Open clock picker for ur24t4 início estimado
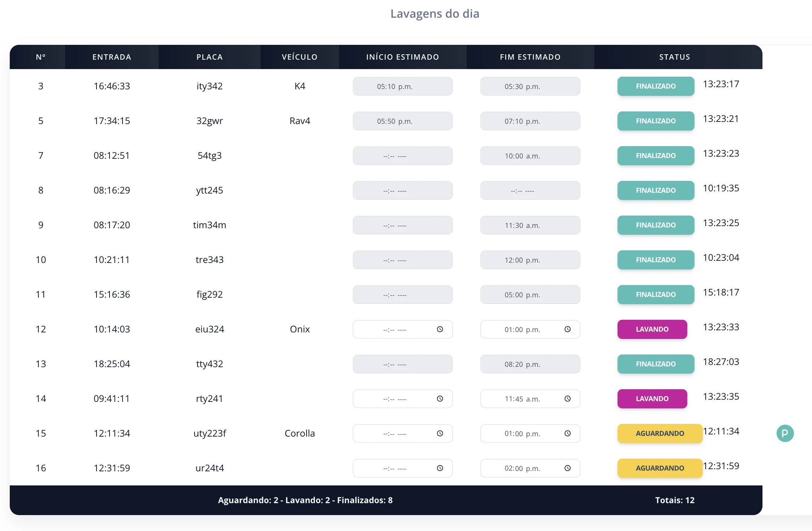The image size is (812, 531). pos(440,468)
